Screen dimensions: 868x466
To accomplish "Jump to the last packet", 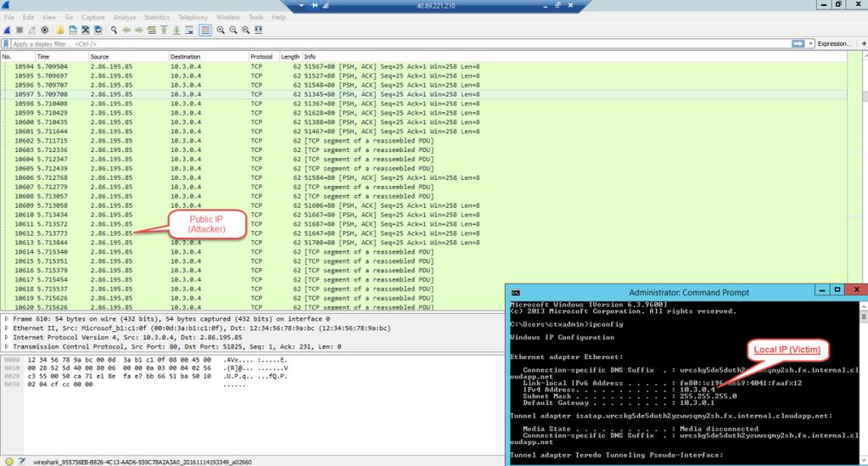I will (176, 30).
